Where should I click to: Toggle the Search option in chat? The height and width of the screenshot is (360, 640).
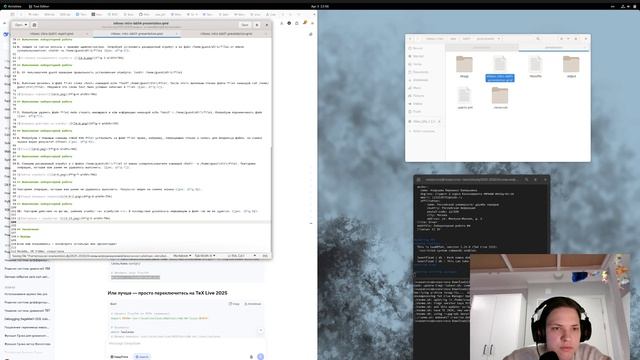tap(142, 357)
